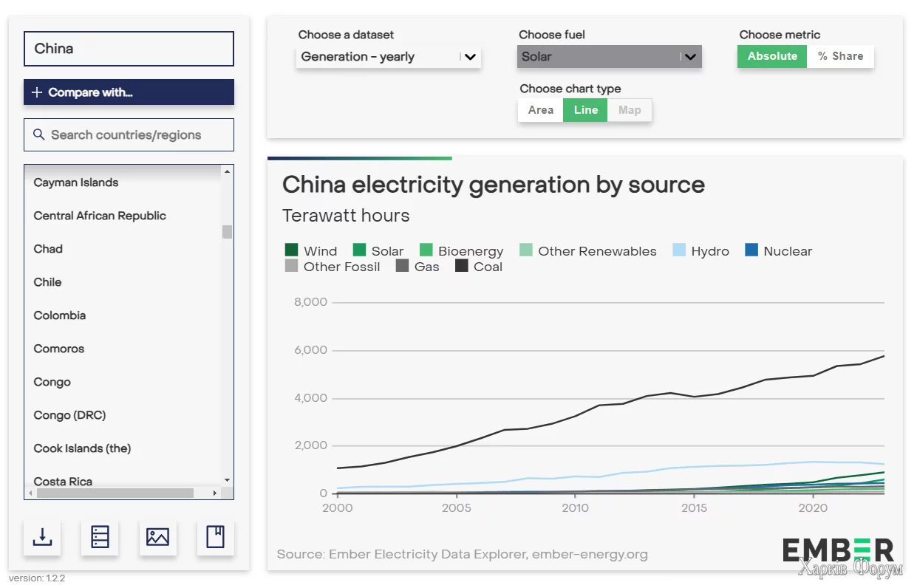Choose the Line chart type

point(585,110)
